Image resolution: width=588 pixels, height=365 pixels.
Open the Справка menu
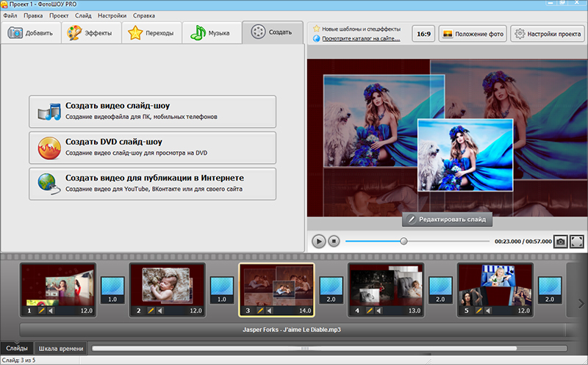[144, 15]
